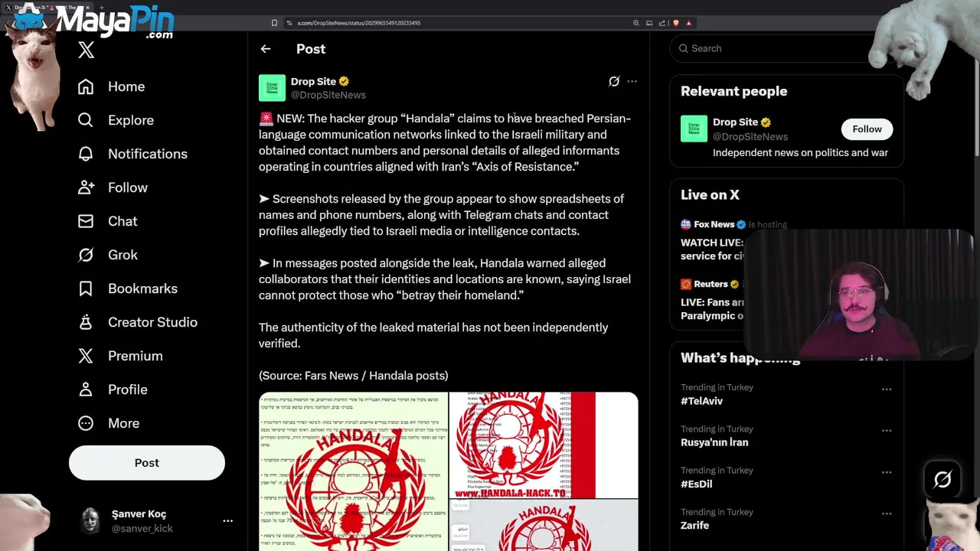Click the 'Live on X' heading

click(710, 194)
